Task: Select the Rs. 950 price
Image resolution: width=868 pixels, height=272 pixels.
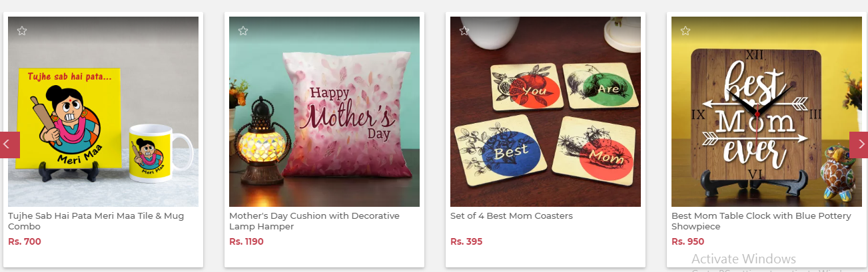Action: tap(687, 241)
